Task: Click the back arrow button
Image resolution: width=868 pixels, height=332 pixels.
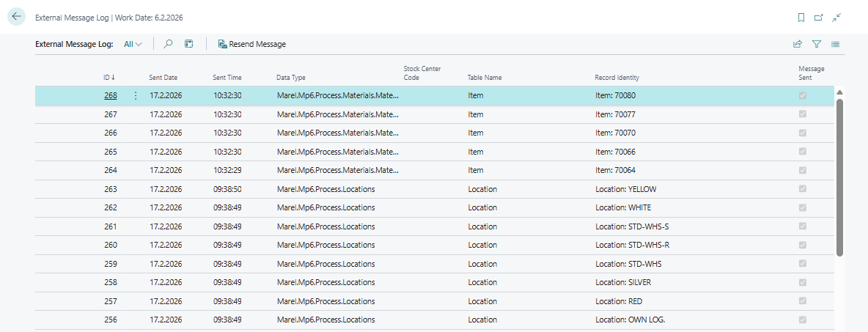Action: (x=16, y=17)
